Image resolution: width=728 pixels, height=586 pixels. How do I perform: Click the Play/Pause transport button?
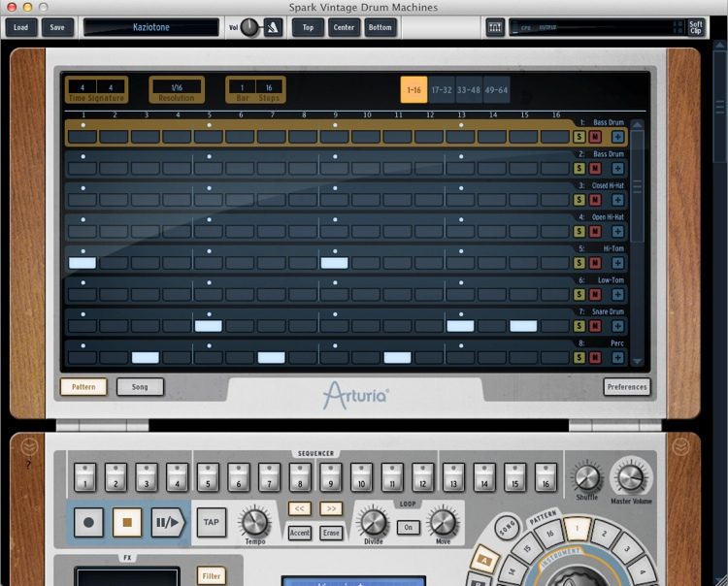168,522
